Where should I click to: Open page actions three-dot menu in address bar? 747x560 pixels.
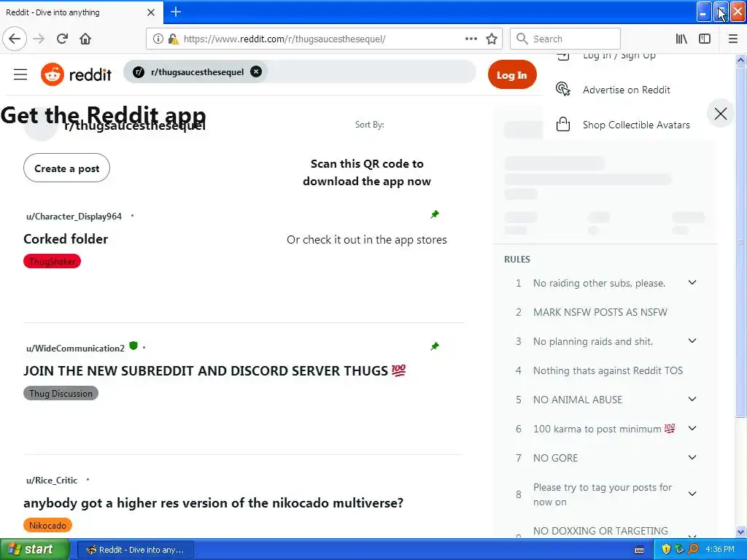[471, 39]
